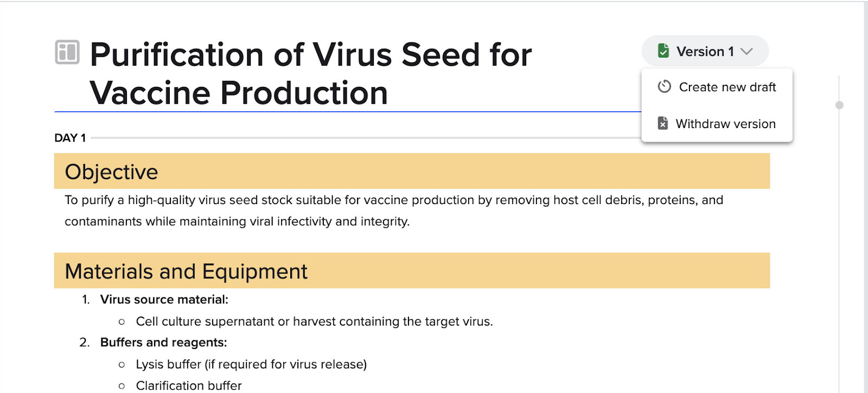Click the DAY 1 section label
868x393 pixels.
(x=70, y=138)
